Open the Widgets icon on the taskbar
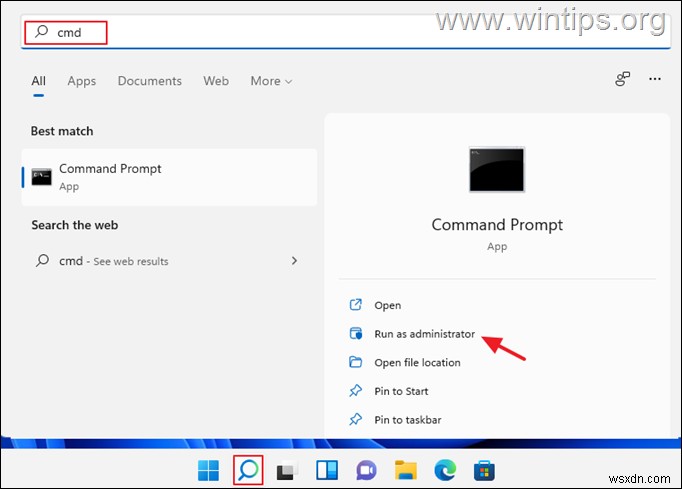The width and height of the screenshot is (682, 489). [327, 470]
